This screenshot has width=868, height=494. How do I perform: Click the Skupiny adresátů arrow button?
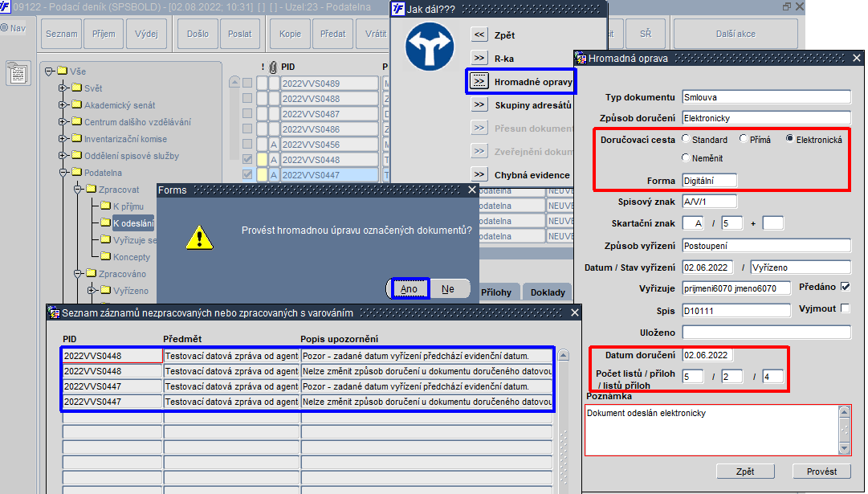point(479,104)
